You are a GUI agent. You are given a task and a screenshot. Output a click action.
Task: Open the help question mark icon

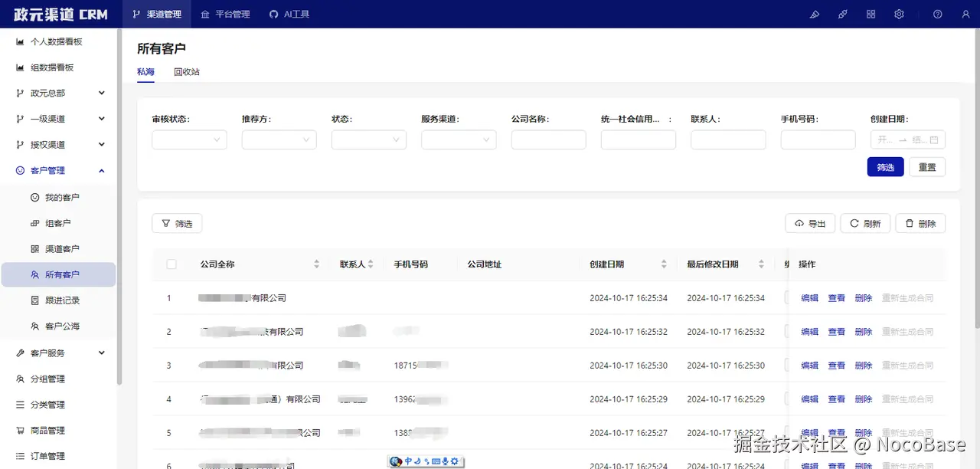tap(937, 14)
